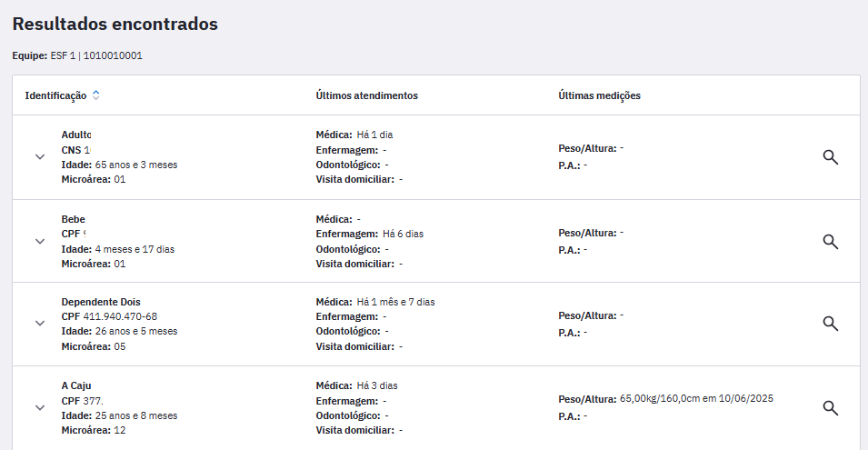Expand Bebe row details chevron

tap(40, 241)
